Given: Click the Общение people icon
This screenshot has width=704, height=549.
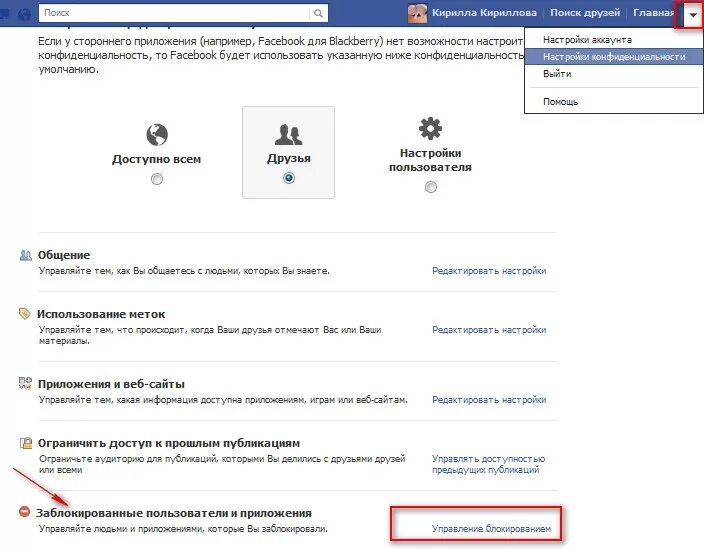Looking at the screenshot, I should (26, 255).
